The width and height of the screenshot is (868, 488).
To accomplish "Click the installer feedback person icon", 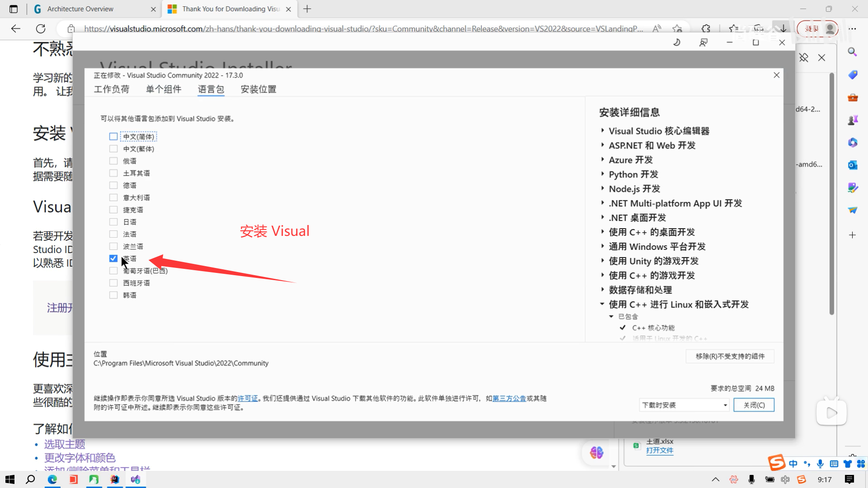I will [x=703, y=42].
